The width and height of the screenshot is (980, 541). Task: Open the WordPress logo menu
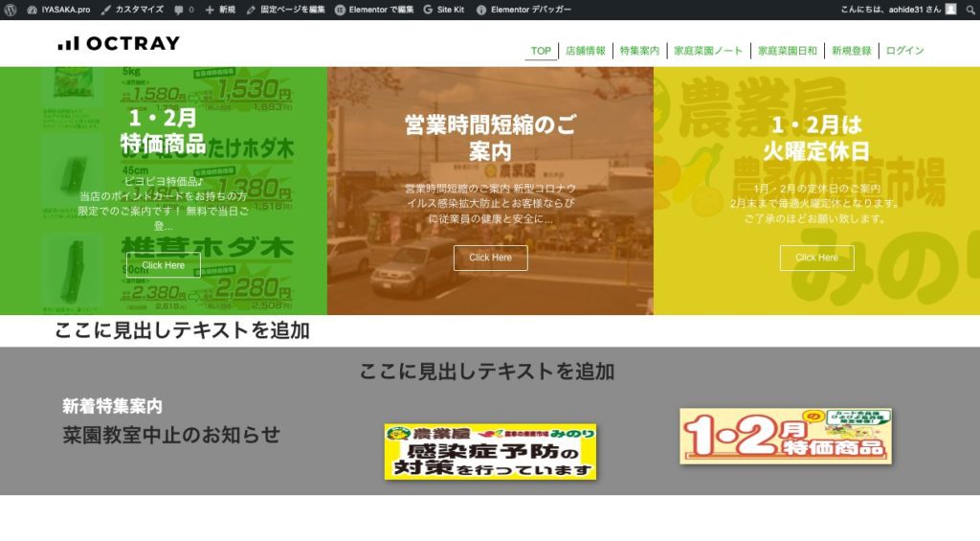coord(10,10)
